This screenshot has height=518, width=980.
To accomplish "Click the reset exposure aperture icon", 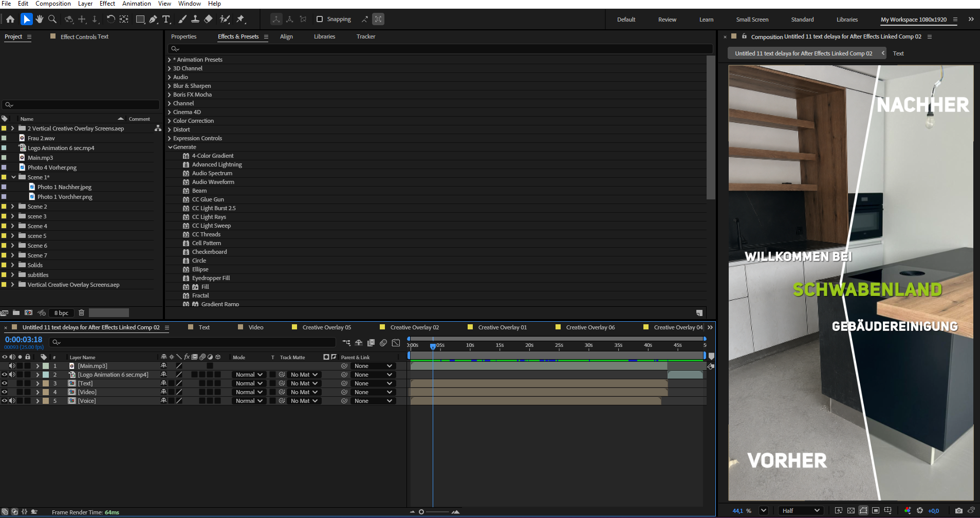I will pyautogui.click(x=920, y=510).
